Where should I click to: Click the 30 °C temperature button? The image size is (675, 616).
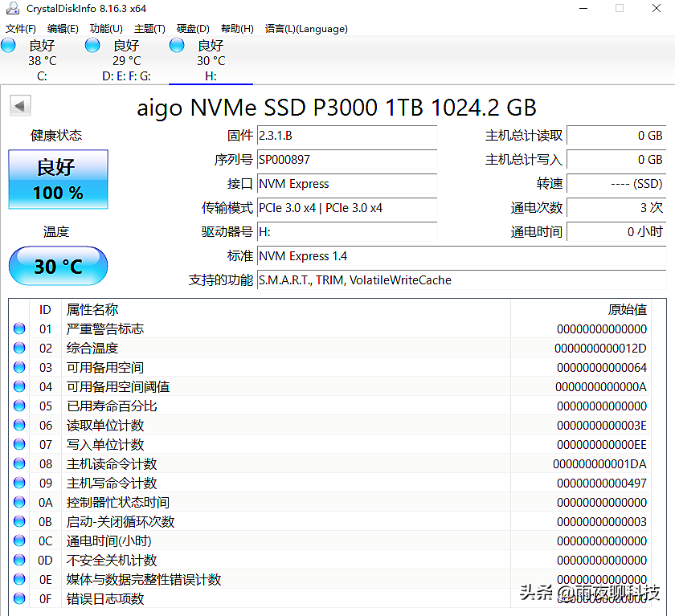[58, 266]
